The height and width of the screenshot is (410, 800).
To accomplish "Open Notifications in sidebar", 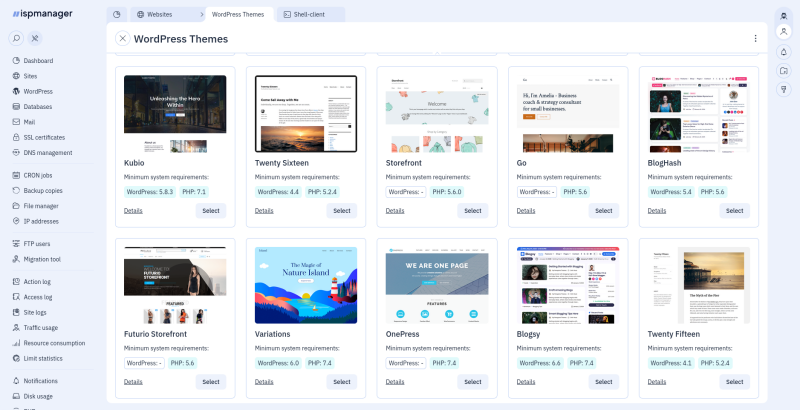I will 40,381.
